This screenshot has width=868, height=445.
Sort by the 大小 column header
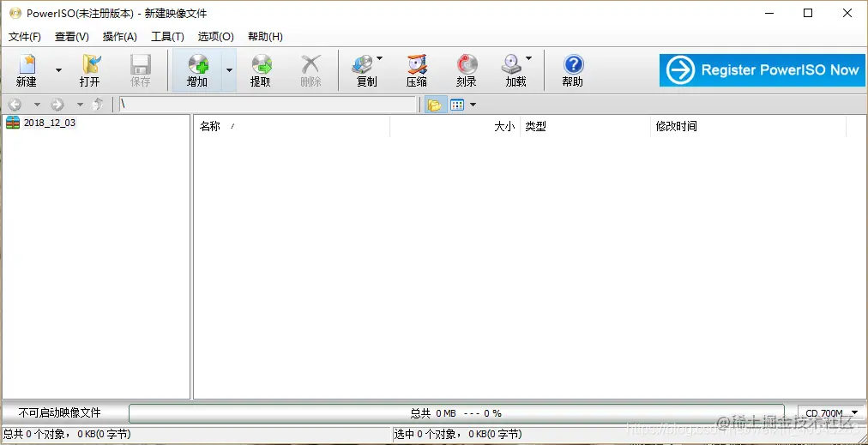click(455, 126)
